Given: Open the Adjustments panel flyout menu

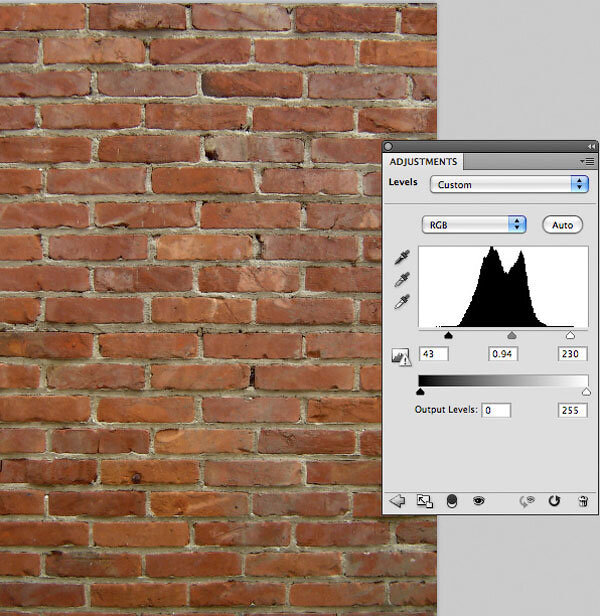Looking at the screenshot, I should coord(587,161).
